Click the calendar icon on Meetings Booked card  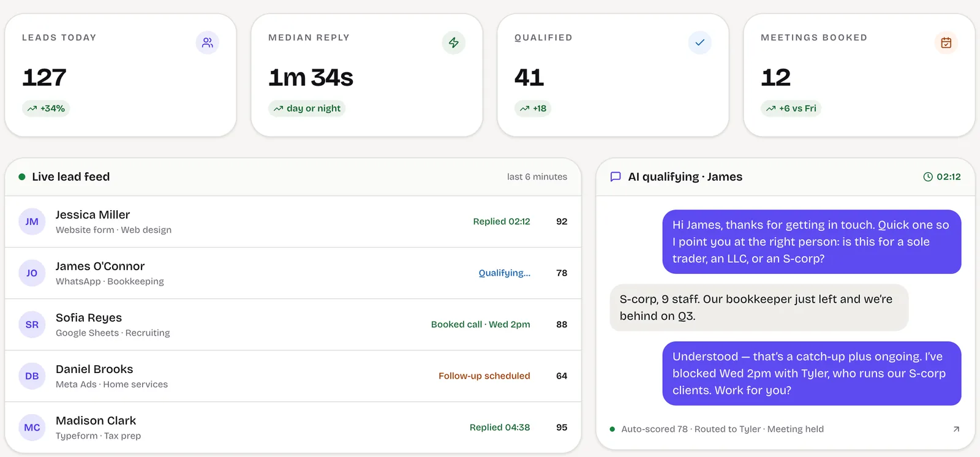[946, 43]
